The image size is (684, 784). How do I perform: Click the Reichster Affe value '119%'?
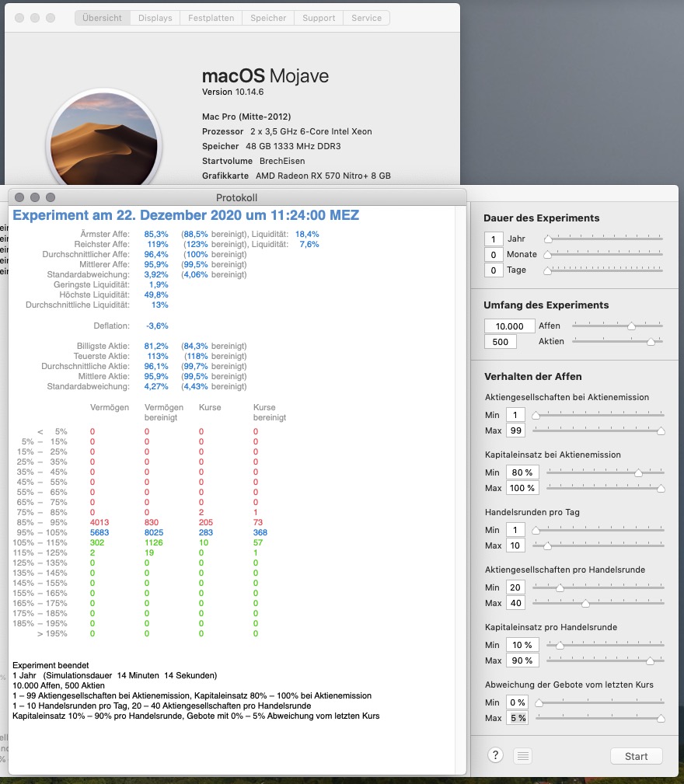(x=158, y=245)
